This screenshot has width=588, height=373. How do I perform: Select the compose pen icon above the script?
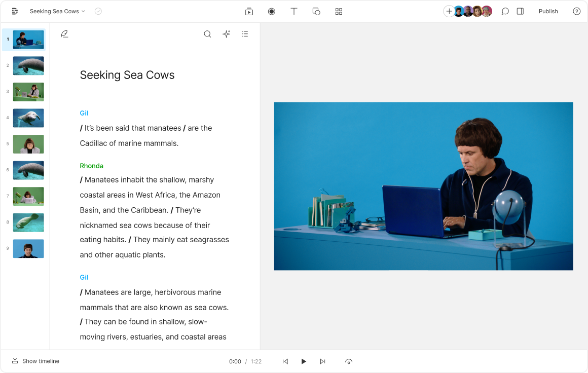point(65,33)
